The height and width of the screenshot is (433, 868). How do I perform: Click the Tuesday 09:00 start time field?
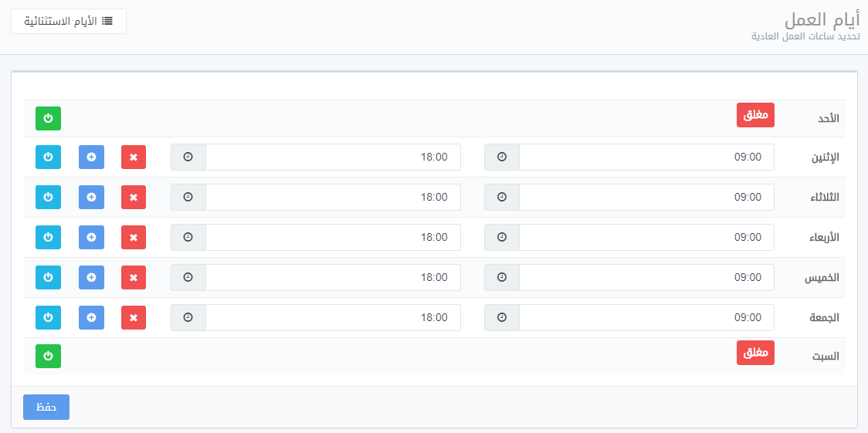pyautogui.click(x=646, y=197)
